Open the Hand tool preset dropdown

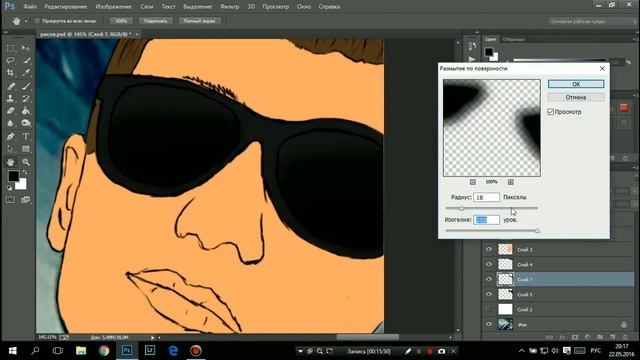click(x=26, y=21)
